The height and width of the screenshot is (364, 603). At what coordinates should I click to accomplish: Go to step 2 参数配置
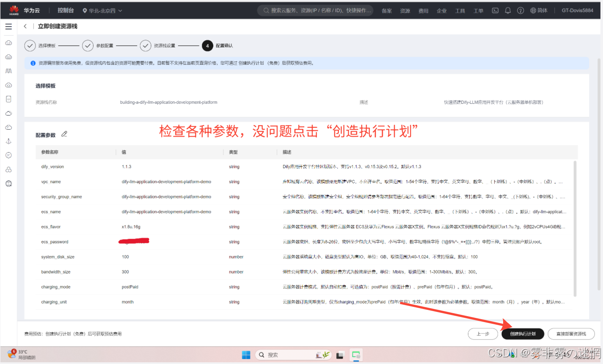tap(98, 46)
